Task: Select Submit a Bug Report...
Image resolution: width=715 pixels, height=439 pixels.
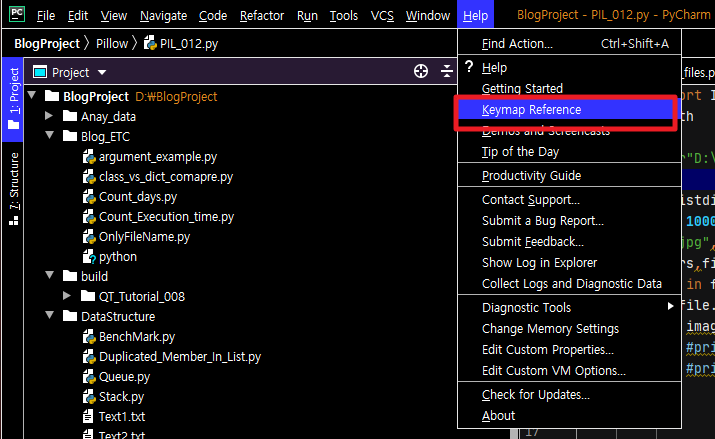Action: 569,221
